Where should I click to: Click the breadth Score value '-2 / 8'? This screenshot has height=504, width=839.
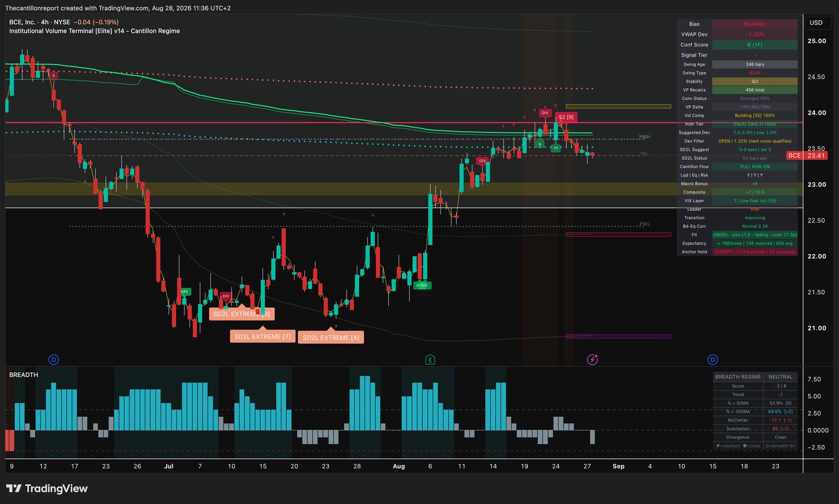point(780,386)
